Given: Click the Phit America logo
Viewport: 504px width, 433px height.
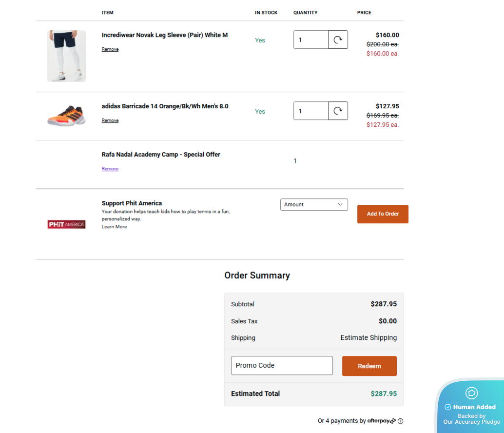Looking at the screenshot, I should click(x=67, y=224).
